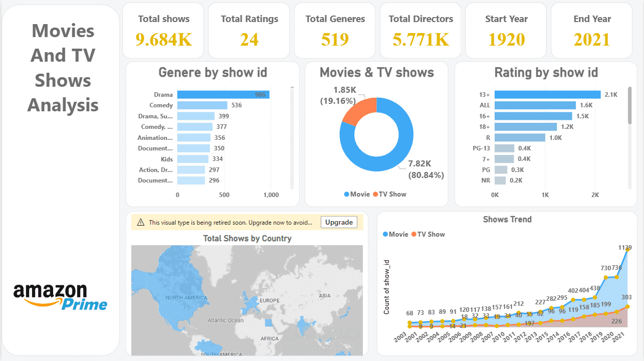Click the "Shows Trend" chart title
The width and height of the screenshot is (644, 361).
507,219
